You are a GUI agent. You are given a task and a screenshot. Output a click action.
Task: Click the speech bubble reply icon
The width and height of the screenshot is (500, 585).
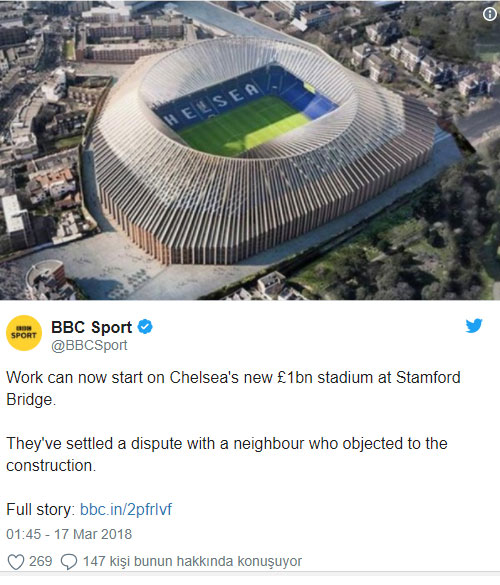point(69,561)
